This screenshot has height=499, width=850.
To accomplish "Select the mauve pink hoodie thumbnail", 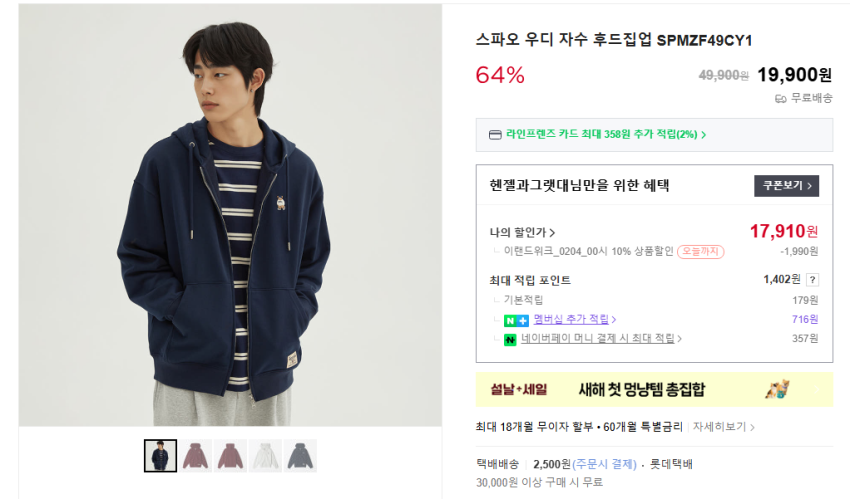I will coord(196,456).
